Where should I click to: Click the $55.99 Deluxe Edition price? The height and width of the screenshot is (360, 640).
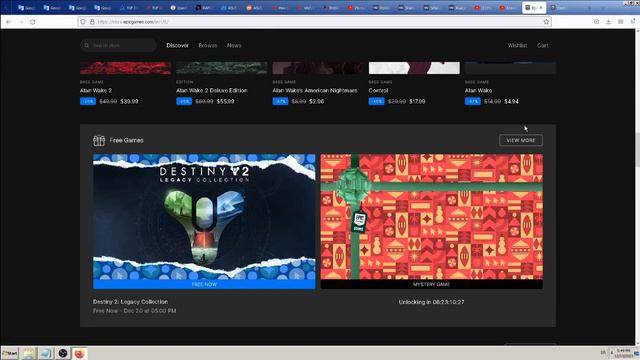click(226, 101)
